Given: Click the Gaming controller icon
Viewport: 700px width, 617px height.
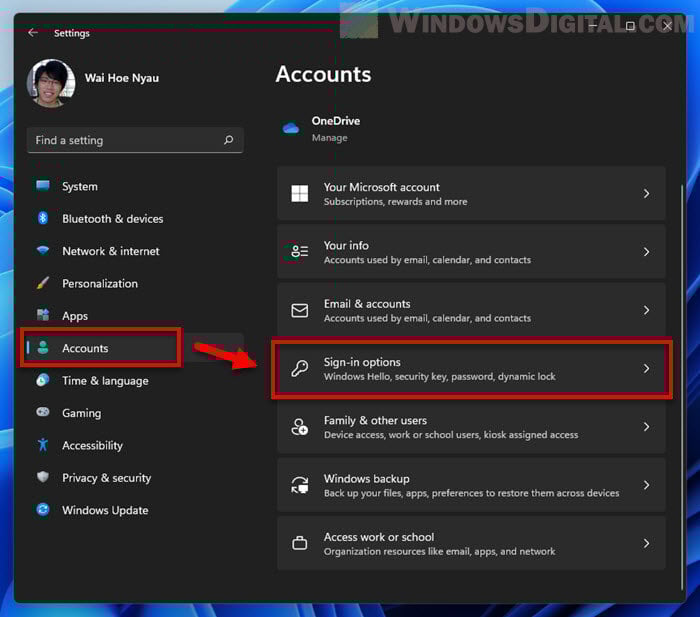Looking at the screenshot, I should 43,412.
